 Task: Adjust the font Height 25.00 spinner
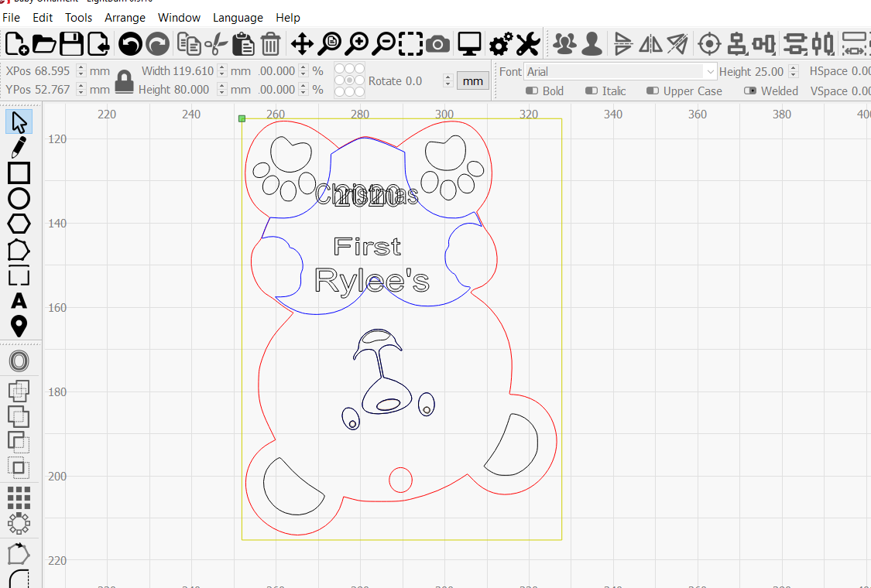tap(794, 72)
